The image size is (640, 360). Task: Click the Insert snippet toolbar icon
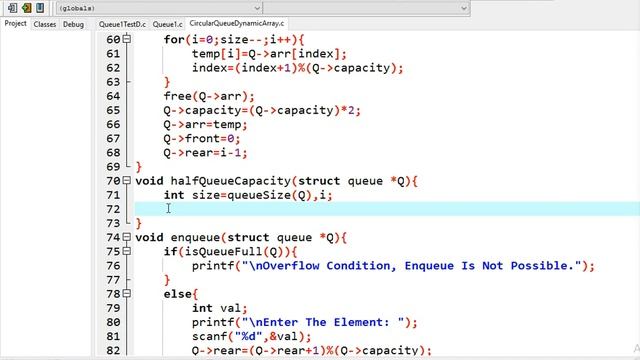12,7
